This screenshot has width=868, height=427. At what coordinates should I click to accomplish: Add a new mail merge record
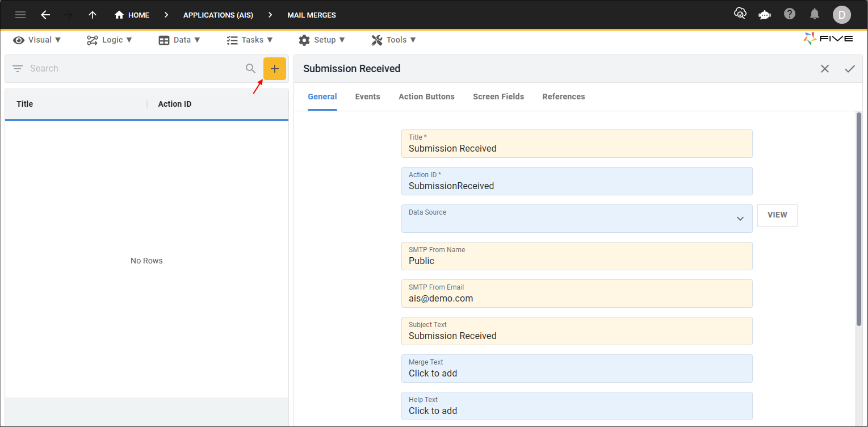click(274, 69)
